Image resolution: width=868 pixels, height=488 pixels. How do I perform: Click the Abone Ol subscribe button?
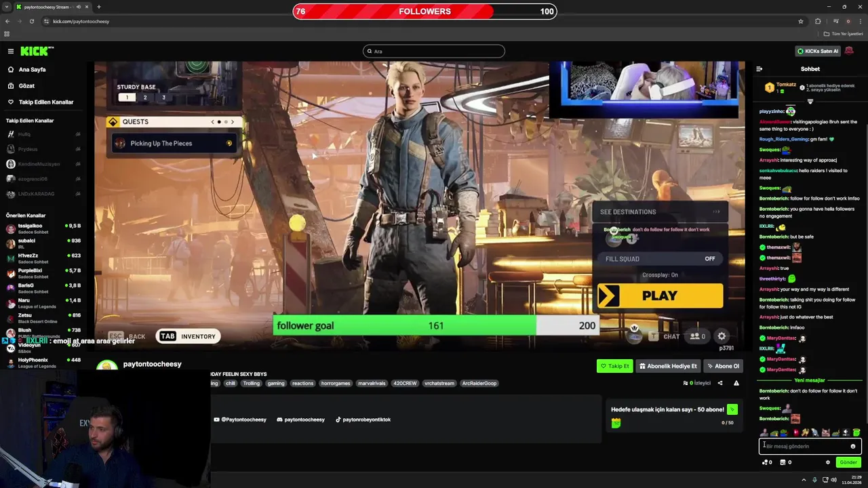click(723, 366)
